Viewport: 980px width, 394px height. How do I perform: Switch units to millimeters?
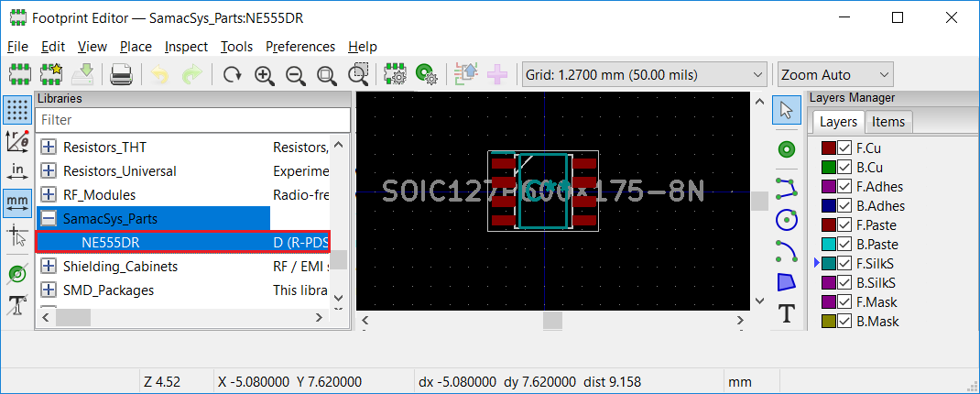tap(18, 204)
